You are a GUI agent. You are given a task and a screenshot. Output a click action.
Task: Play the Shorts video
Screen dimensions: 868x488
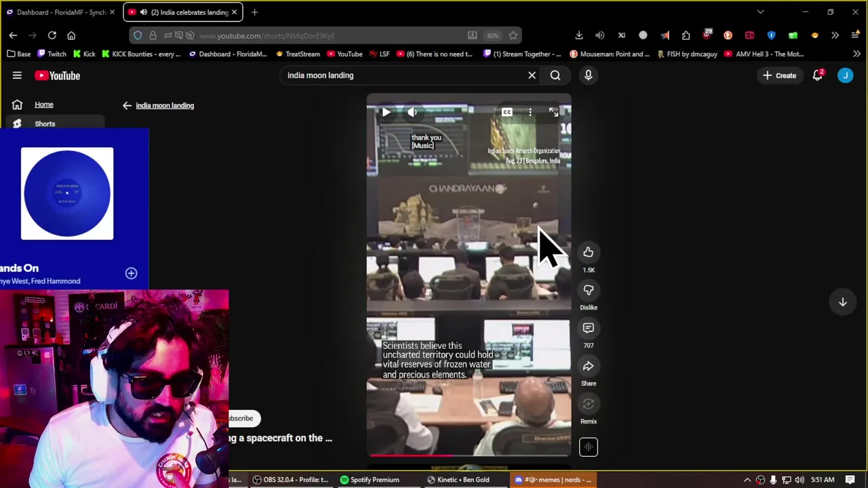click(x=386, y=113)
